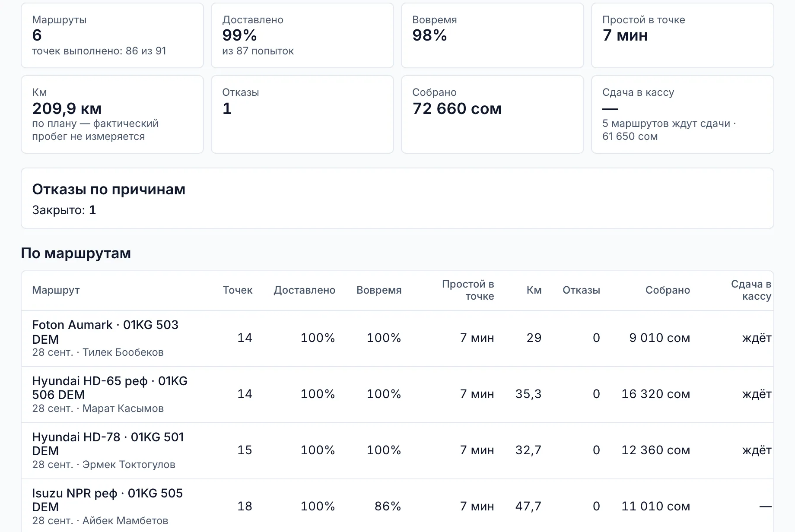Click the Сдача в кассу column header

coord(751,290)
